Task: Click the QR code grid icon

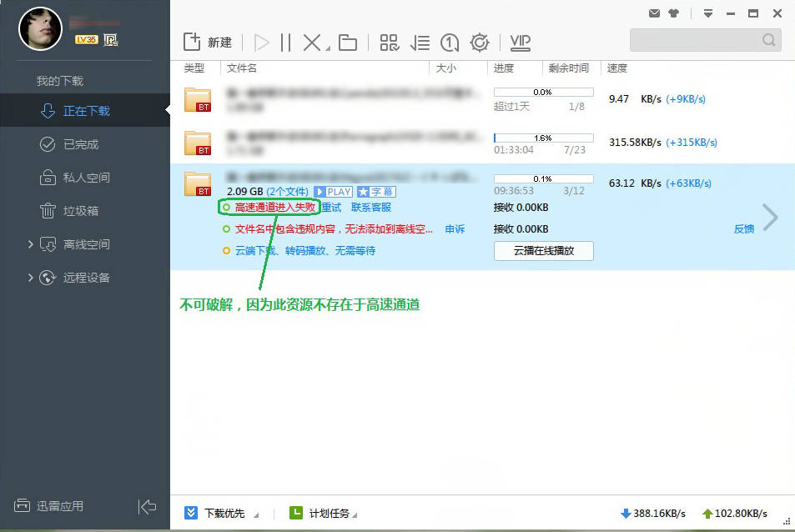Action: tap(389, 43)
